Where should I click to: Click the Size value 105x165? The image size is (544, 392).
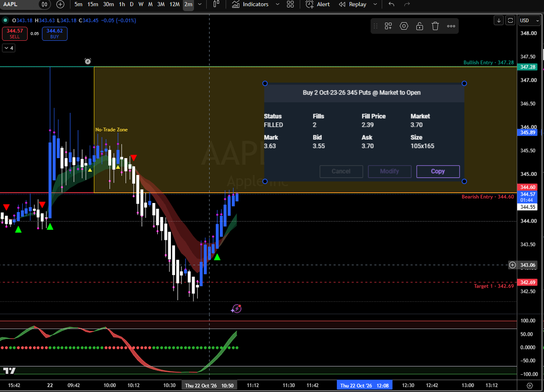click(422, 146)
